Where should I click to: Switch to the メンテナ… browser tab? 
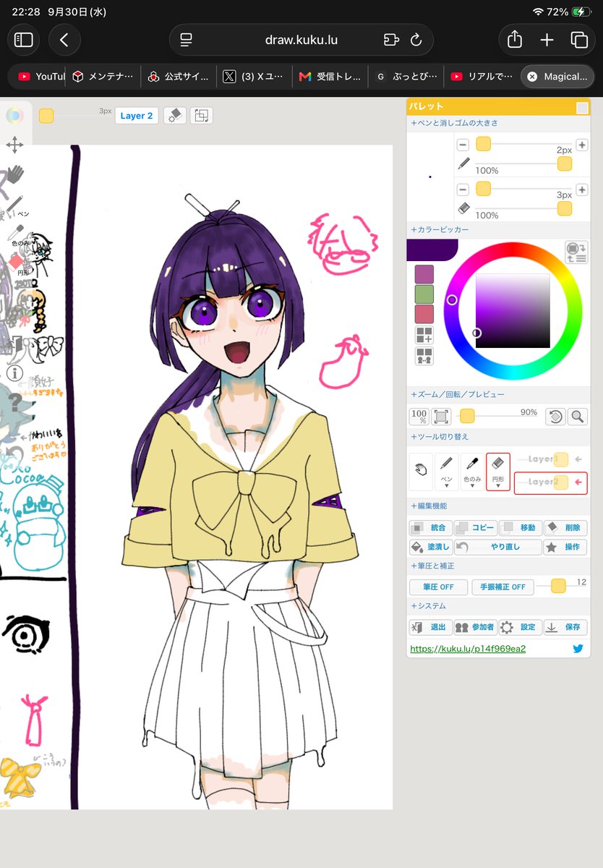coord(103,76)
